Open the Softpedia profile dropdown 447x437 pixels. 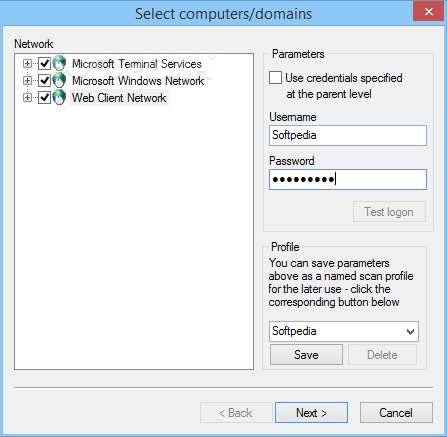(410, 331)
